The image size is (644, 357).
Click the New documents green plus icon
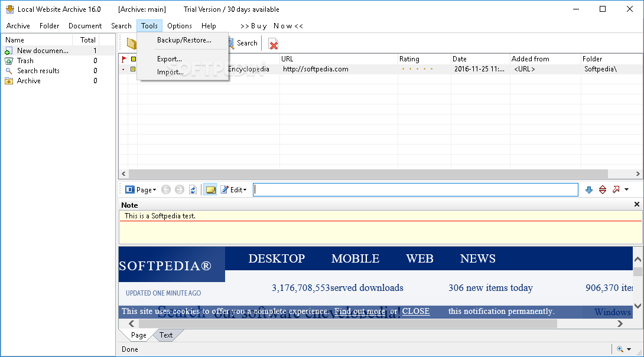pyautogui.click(x=8, y=51)
